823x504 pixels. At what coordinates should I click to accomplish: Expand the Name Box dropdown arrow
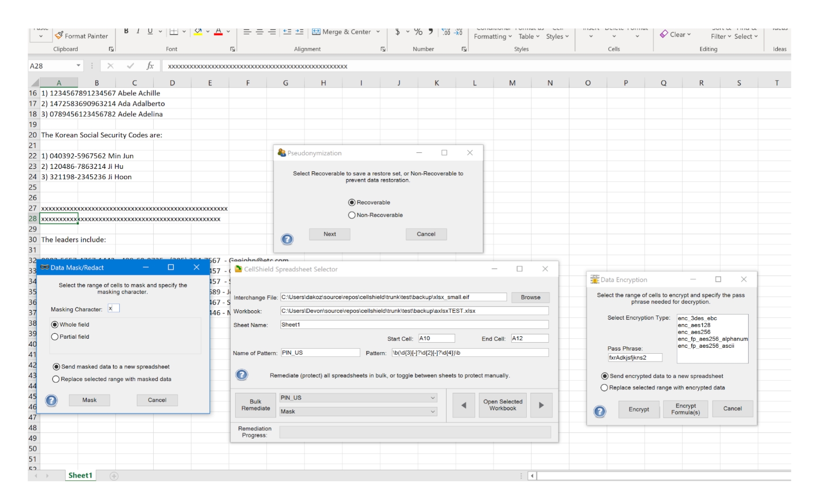pos(78,66)
